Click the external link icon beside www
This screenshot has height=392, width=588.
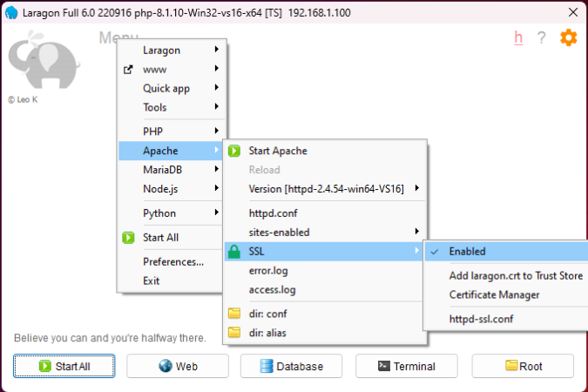point(128,70)
